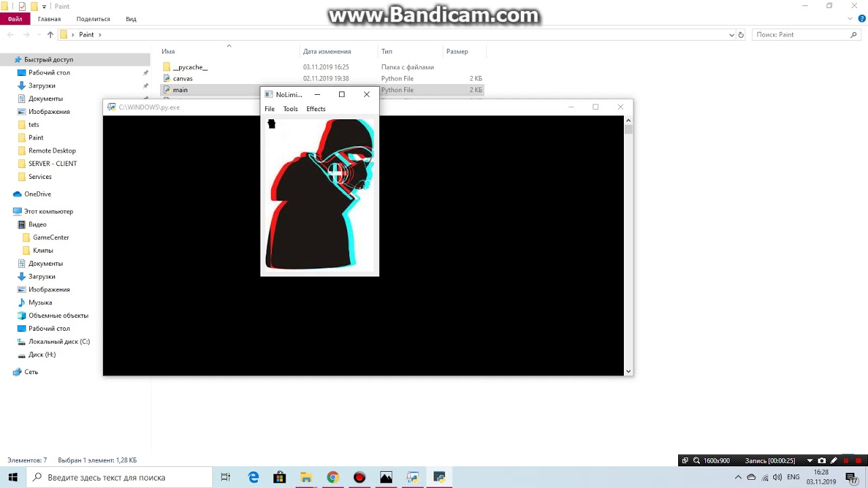868x488 pixels.
Task: Open Google Chrome from the taskbar
Action: pyautogui.click(x=332, y=477)
